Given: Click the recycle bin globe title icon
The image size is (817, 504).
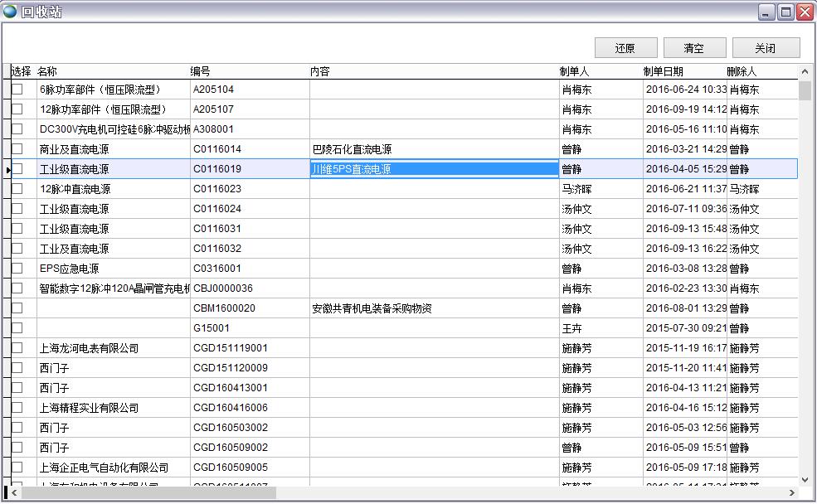Looking at the screenshot, I should click(x=10, y=12).
